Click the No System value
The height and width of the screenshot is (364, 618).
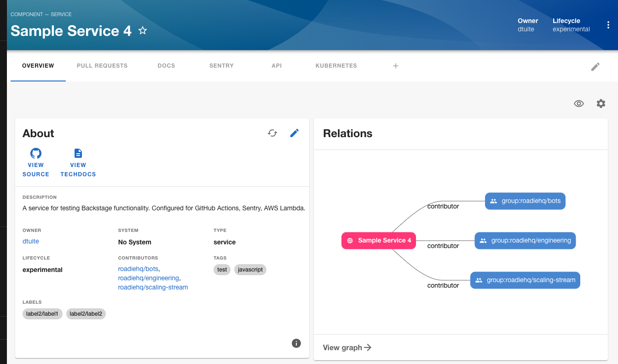click(x=135, y=242)
